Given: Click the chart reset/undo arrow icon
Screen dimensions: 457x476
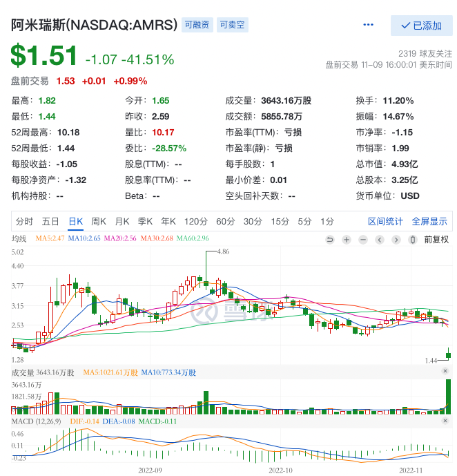Looking at the screenshot, I should coord(330,240).
